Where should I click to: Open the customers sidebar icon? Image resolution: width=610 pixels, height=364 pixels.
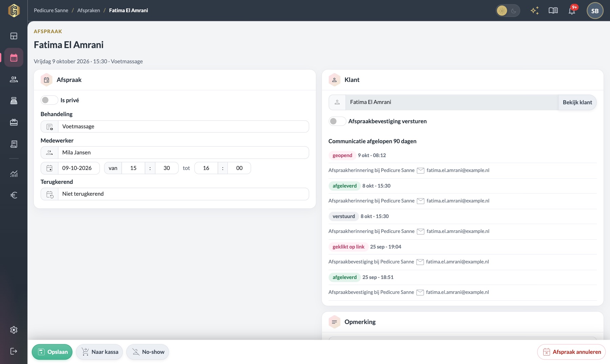(14, 79)
